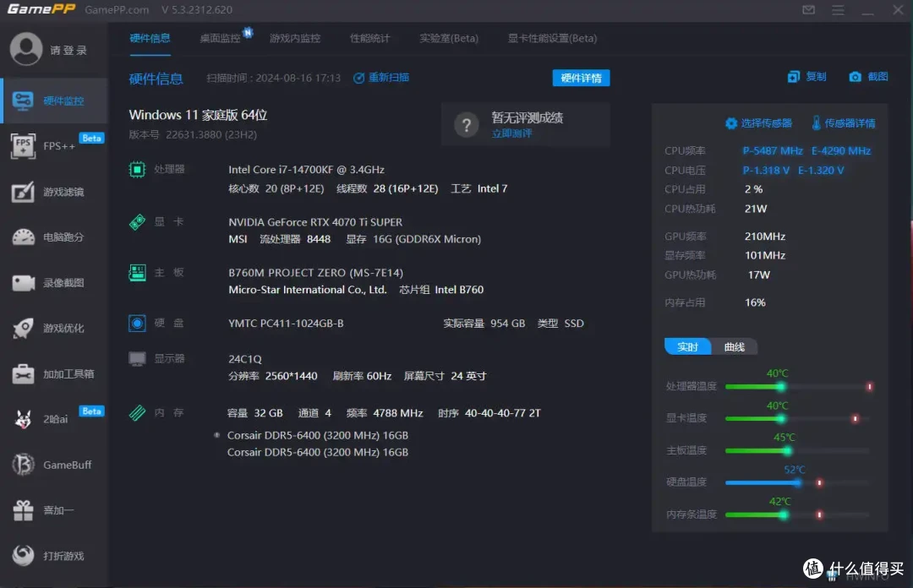913x588 pixels.
Task: Click the user avatar login icon
Action: coord(26,49)
